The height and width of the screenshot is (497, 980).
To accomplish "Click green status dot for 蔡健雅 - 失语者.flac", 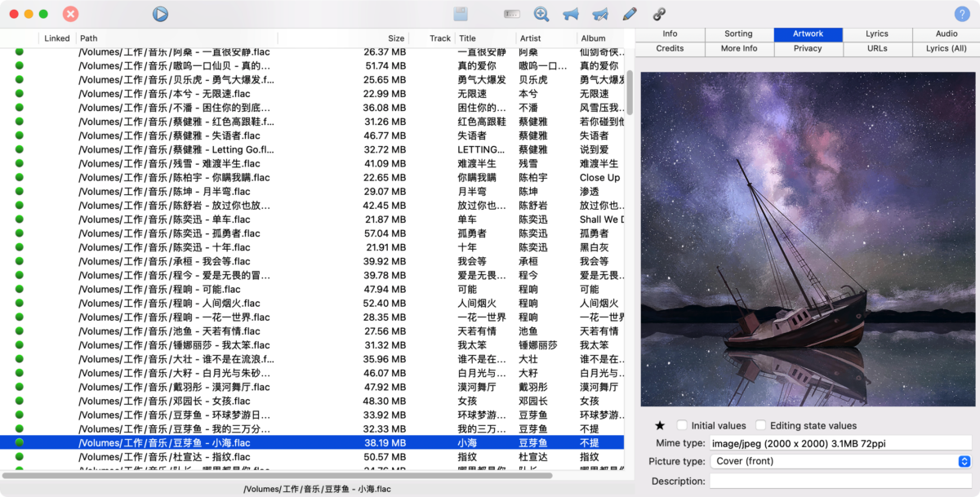I will [x=19, y=135].
